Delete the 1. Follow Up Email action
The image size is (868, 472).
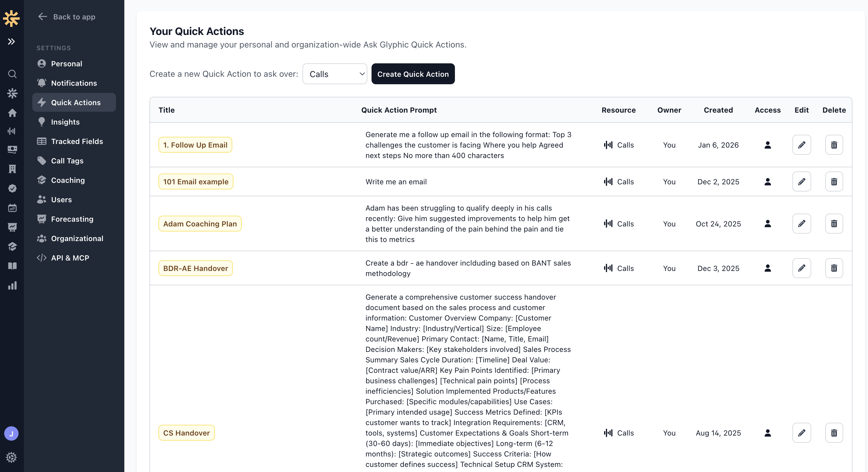834,145
